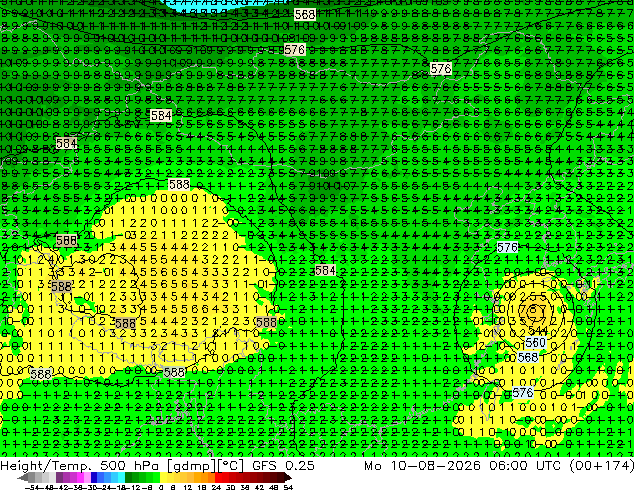634x490 pixels.
Task: Click the "Mo 10-08-2026" date text
Action: [x=423, y=465]
